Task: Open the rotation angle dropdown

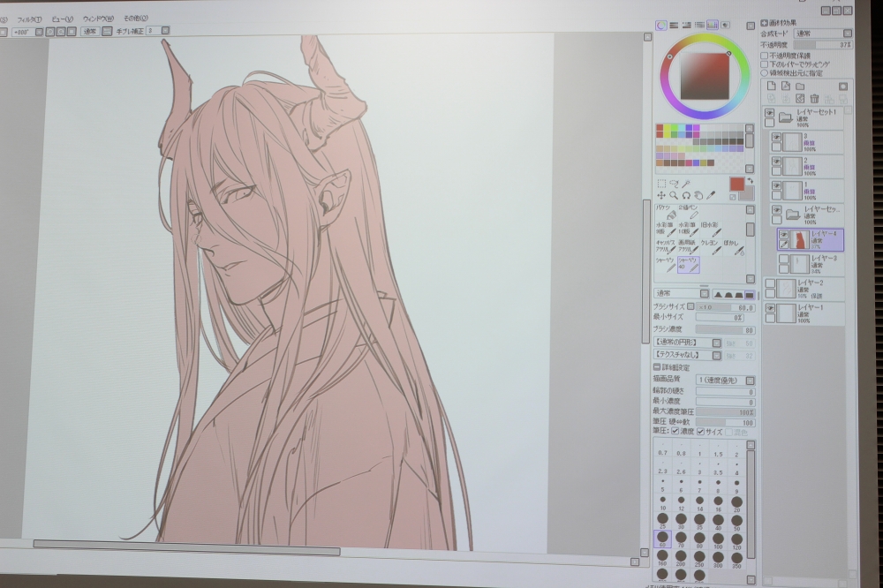Action: pos(40,32)
